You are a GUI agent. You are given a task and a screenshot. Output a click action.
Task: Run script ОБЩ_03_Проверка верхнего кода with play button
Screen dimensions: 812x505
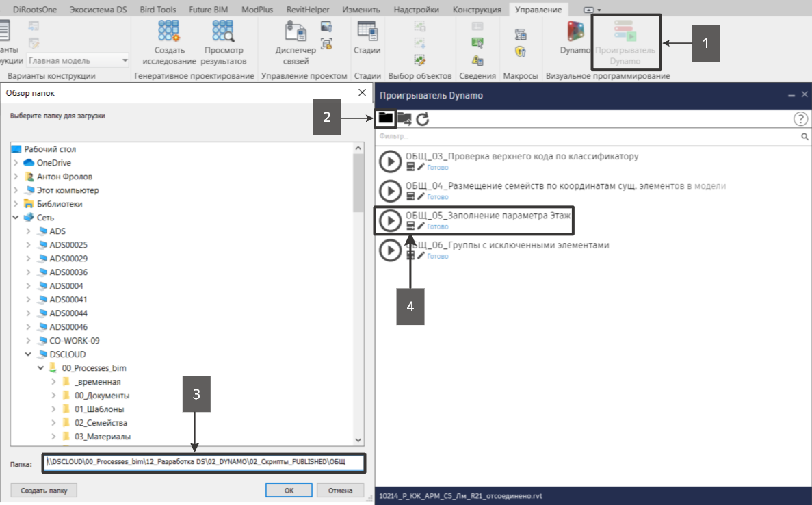pyautogui.click(x=390, y=161)
